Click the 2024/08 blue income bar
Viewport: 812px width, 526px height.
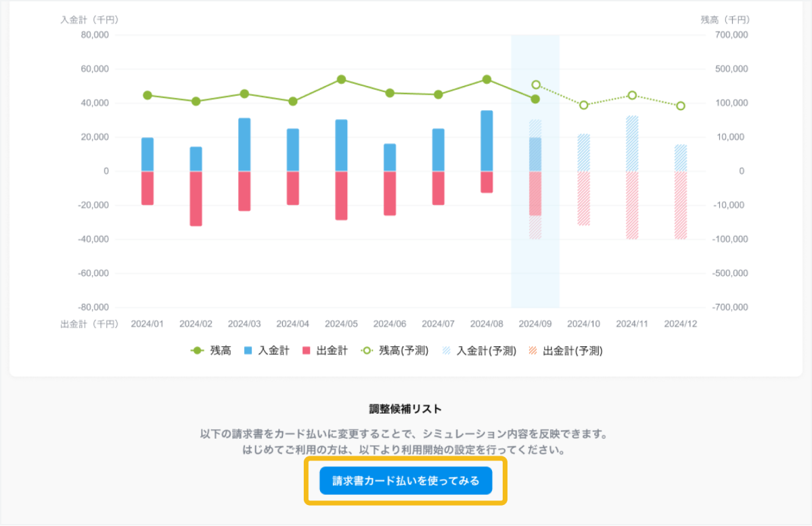487,141
